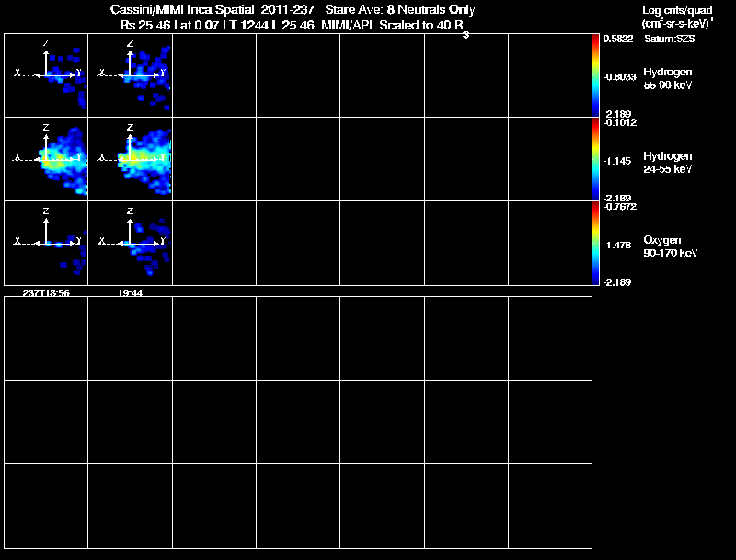Click the -1.478 colorbar mid value
Screen dimensions: 736x560
pos(616,245)
